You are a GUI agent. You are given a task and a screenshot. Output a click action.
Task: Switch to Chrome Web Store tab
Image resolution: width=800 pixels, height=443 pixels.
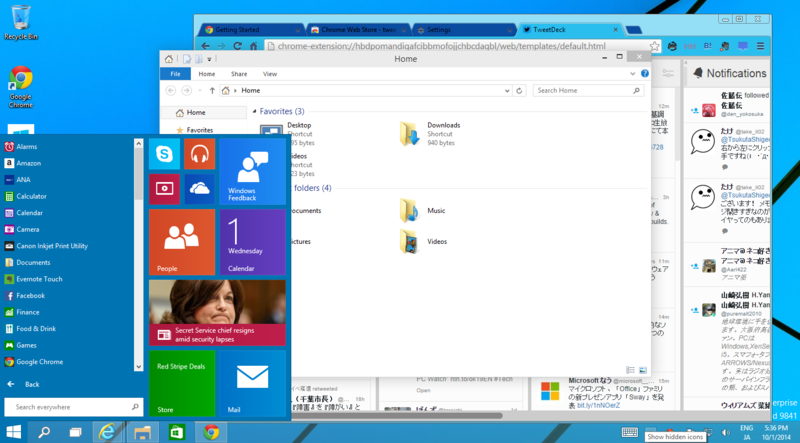(359, 30)
